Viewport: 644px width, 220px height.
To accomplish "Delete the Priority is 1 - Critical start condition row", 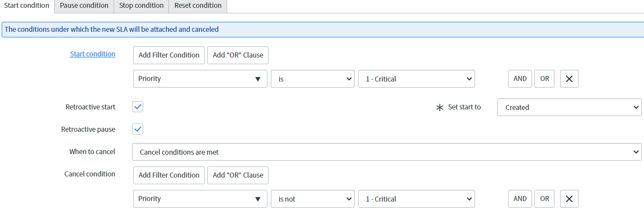I will (569, 79).
